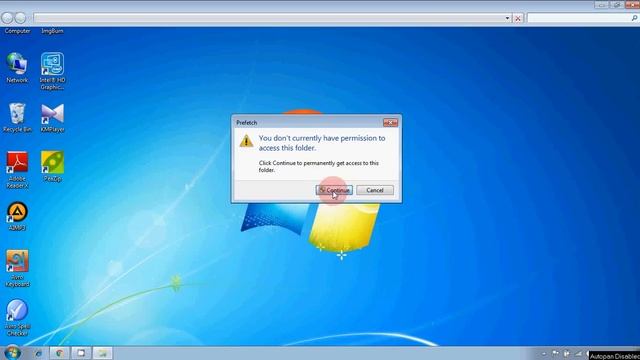Select the AIMP3 desktop shortcut
The image size is (640, 360).
pos(17,216)
